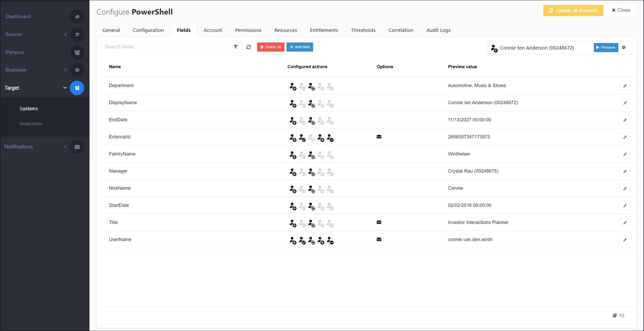Screen dimensions: 644x331
Task: Click the Preview button
Action: [606, 48]
